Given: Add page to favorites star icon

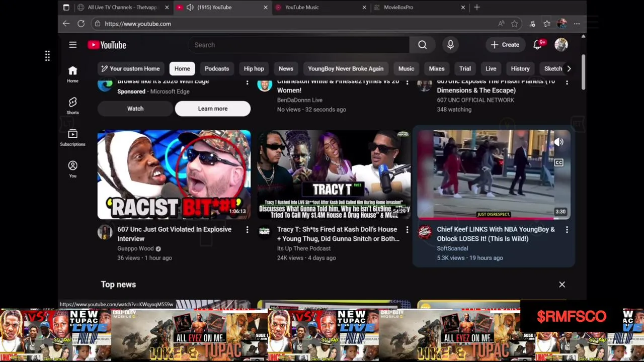Looking at the screenshot, I should (514, 24).
